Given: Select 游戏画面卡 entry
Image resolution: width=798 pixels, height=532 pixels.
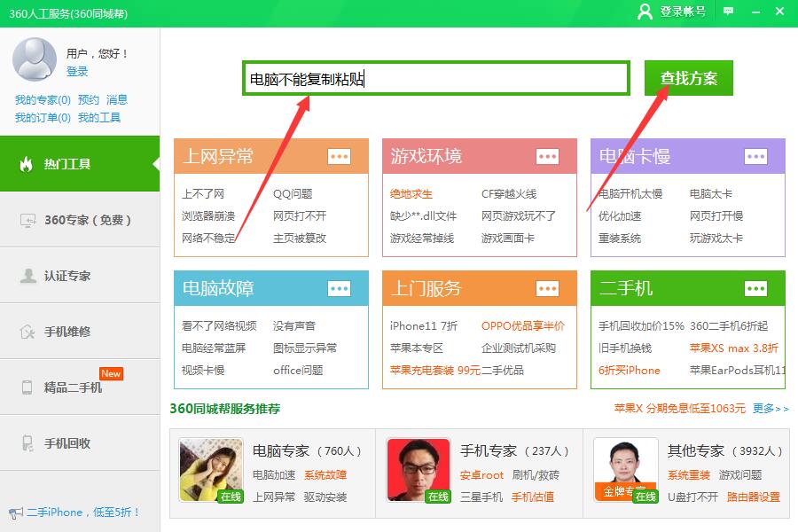Looking at the screenshot, I should pyautogui.click(x=508, y=239).
